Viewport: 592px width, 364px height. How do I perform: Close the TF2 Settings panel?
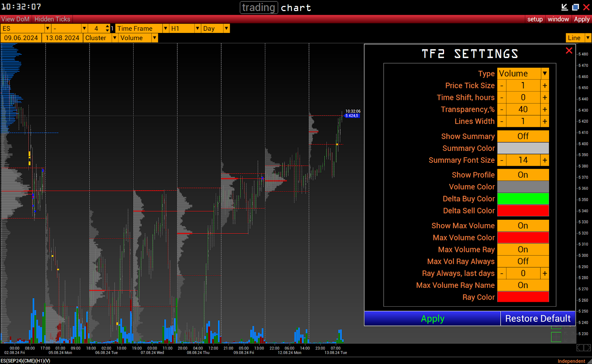point(569,51)
